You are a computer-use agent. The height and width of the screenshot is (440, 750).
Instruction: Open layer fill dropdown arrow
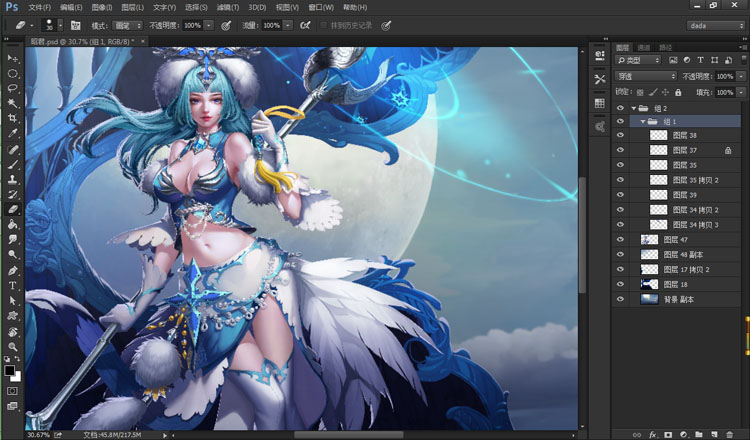741,92
